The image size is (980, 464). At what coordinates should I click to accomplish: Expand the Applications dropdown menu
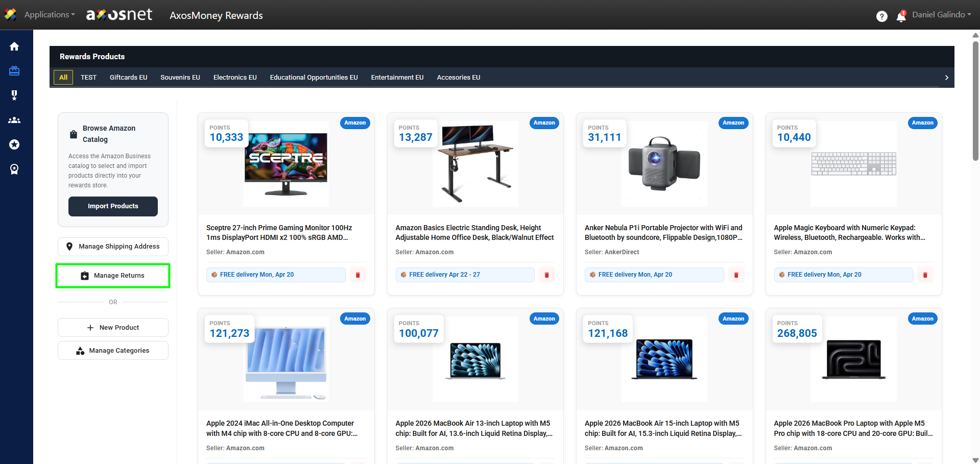49,15
